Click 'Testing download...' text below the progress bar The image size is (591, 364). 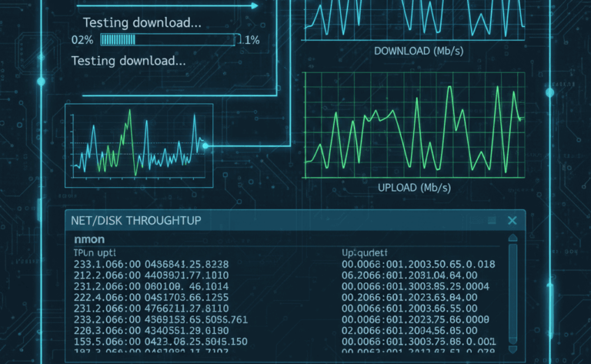(x=129, y=61)
